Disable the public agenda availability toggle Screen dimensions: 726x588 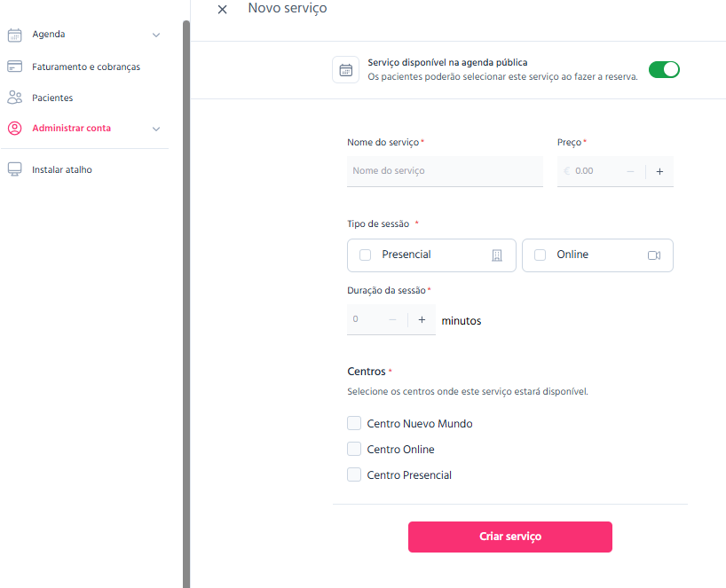(664, 70)
